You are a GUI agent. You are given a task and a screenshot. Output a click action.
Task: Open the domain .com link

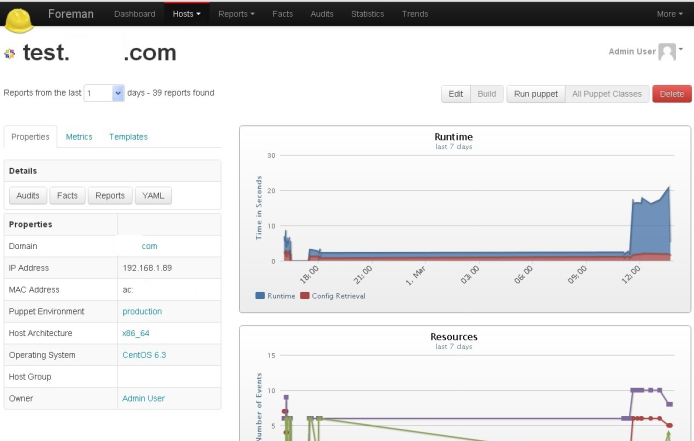pyautogui.click(x=149, y=246)
